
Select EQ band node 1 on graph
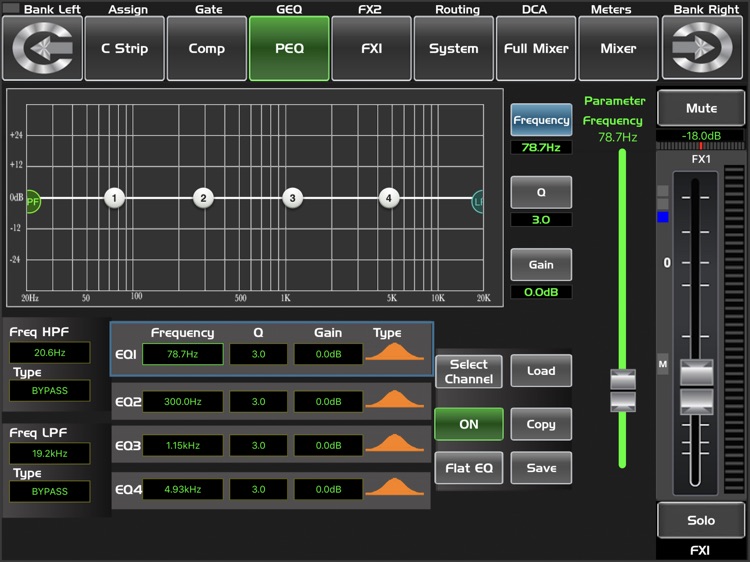114,198
